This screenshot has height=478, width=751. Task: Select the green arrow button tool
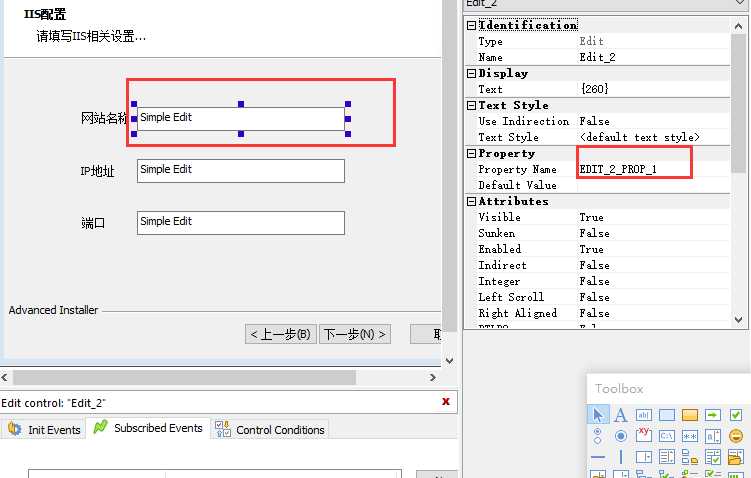(713, 415)
